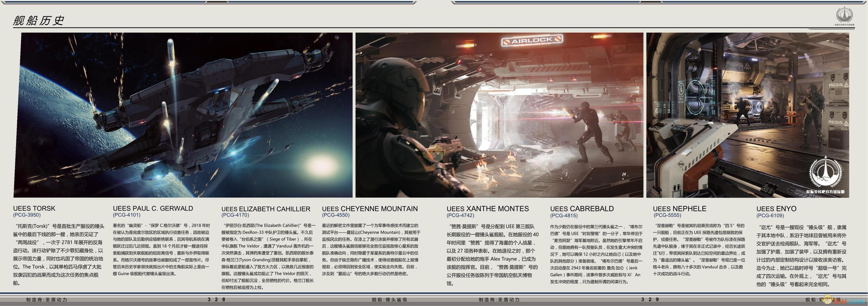Click the paragraph beginning “托斯克(Torsk)”号是首批
The width and height of the screenshot is (868, 306).
pyautogui.click(x=59, y=254)
